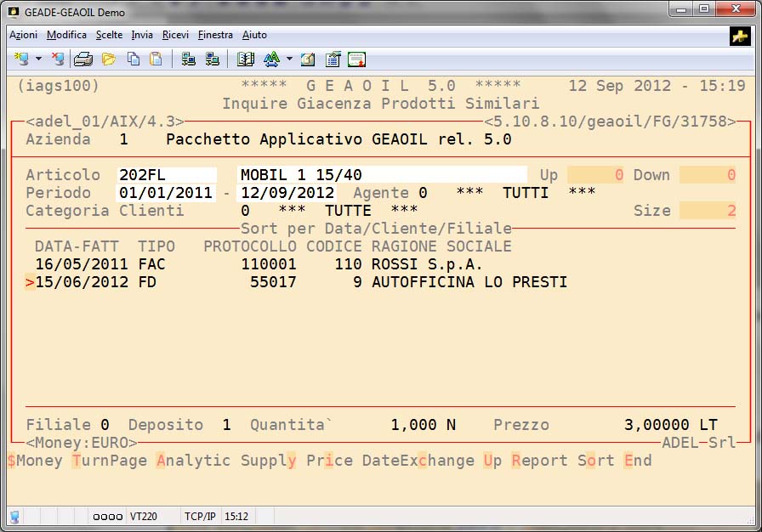Expand the font size dropdown arrow
Viewport: 762px width, 532px height.
(289, 59)
